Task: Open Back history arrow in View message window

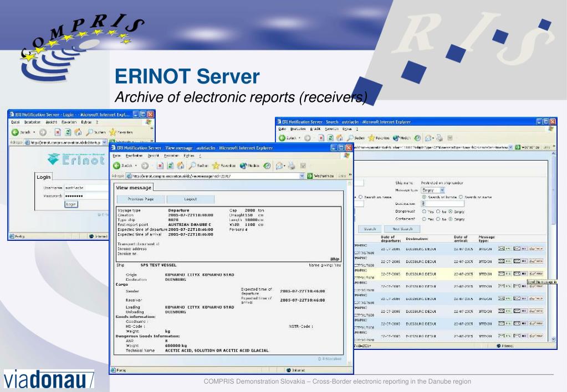Action: 136,166
